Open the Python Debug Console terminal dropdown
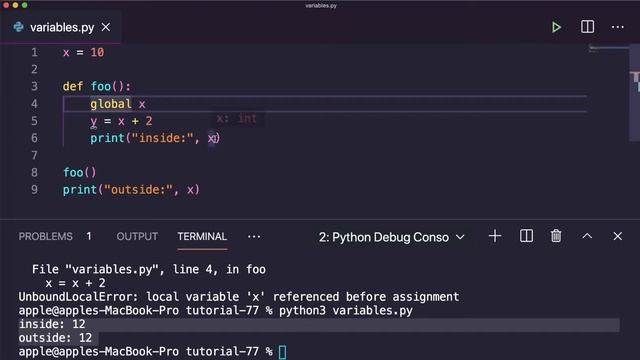This screenshot has height=360, width=640. pos(391,237)
